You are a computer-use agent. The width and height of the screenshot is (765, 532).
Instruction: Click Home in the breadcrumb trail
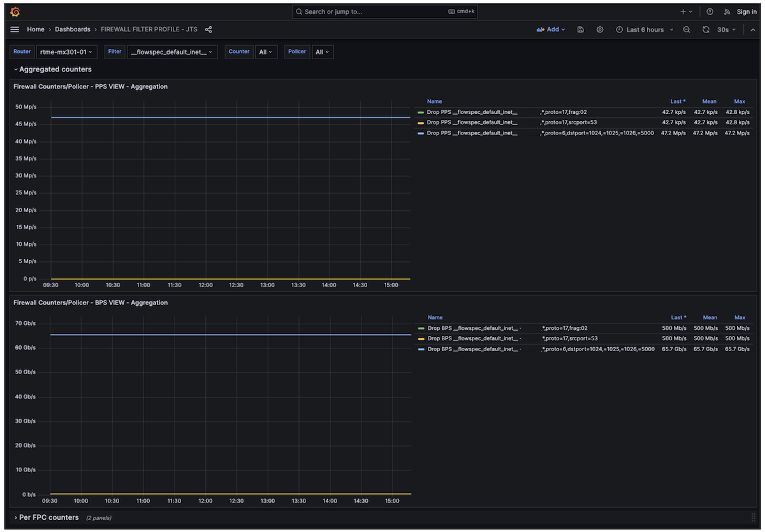click(x=35, y=29)
